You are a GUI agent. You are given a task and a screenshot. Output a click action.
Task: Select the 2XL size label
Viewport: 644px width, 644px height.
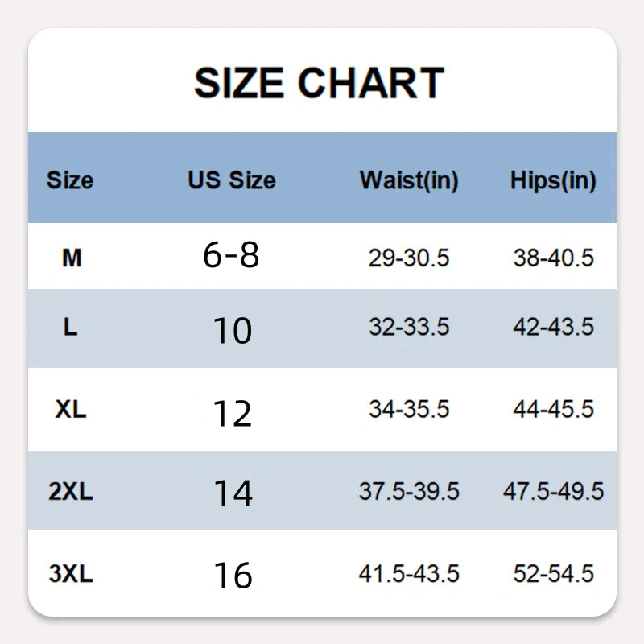point(71,491)
